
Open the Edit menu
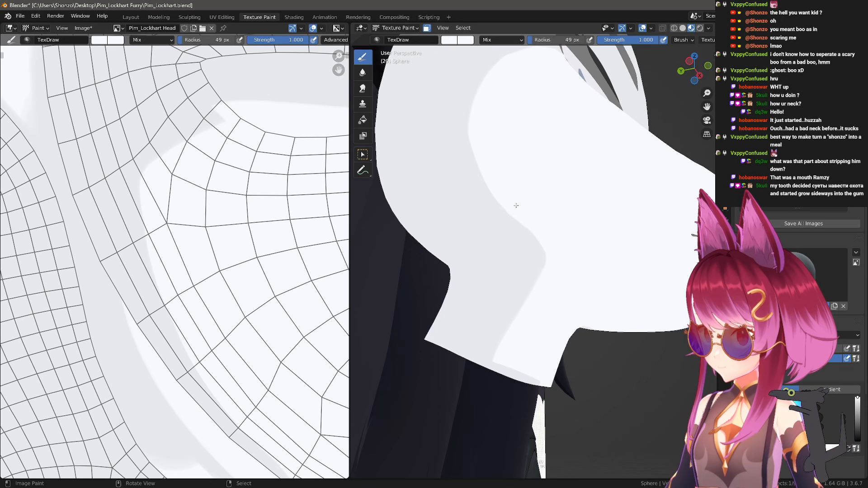(x=36, y=16)
